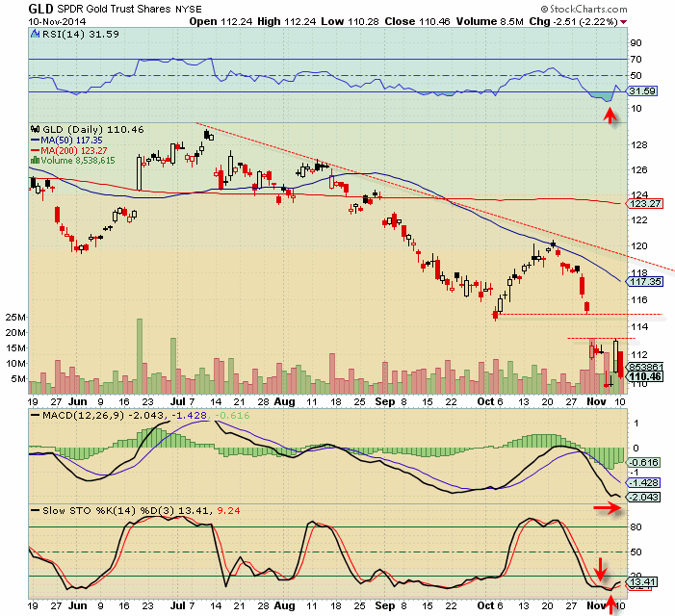This screenshot has width=675, height=616.
Task: Click the black line swatch before Slow STO
Action: [x=36, y=511]
